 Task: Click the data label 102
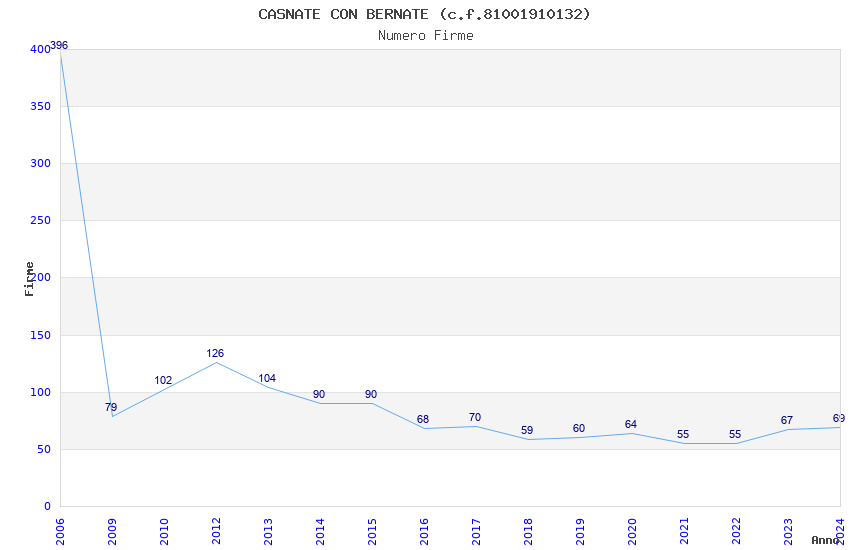coord(163,380)
